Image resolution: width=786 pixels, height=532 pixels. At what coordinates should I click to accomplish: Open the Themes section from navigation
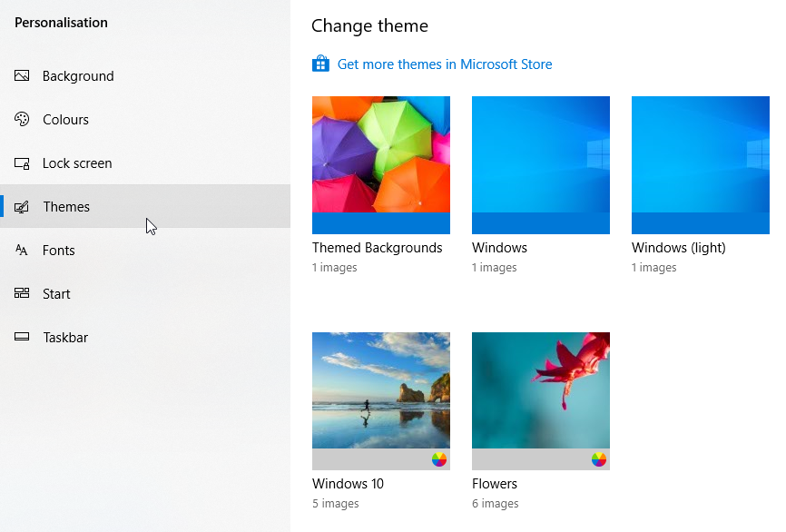[x=66, y=207]
